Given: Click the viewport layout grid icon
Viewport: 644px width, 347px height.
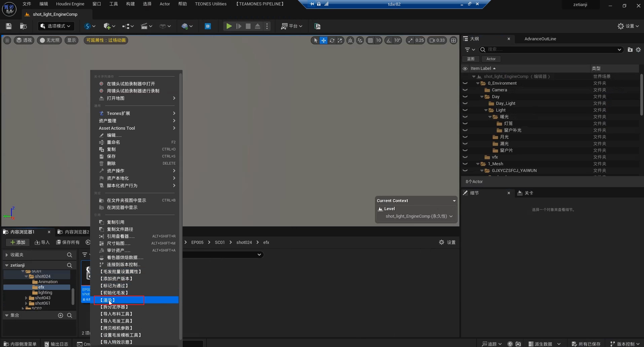Looking at the screenshot, I should 454,40.
